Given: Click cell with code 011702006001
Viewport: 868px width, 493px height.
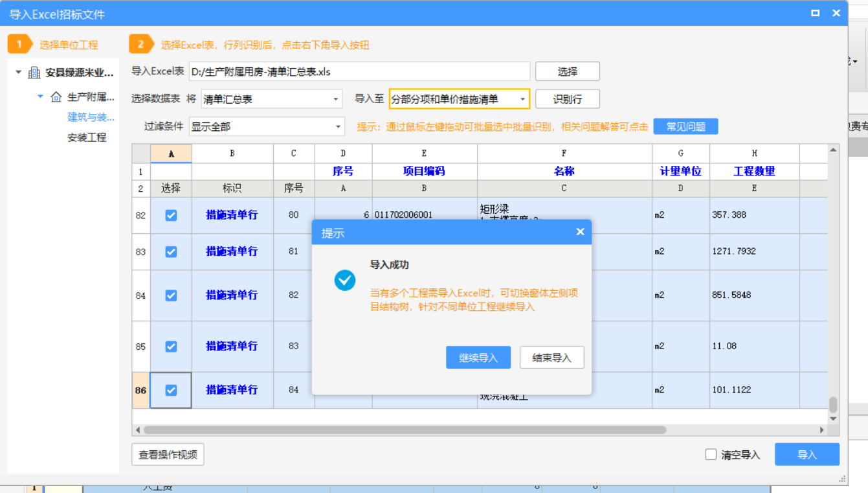Looking at the screenshot, I should pyautogui.click(x=424, y=215).
